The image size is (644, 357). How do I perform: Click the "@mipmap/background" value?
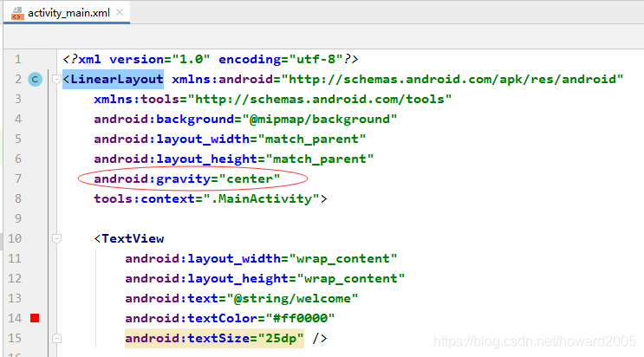[320, 119]
